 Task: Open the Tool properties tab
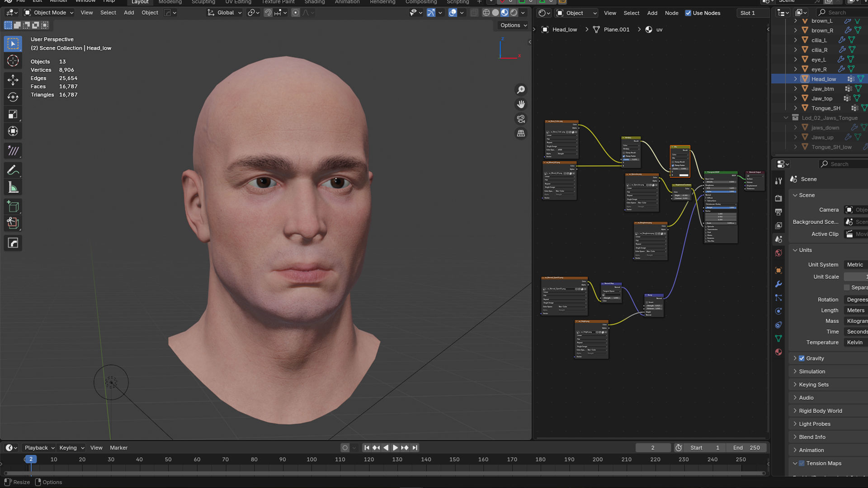[x=778, y=181]
